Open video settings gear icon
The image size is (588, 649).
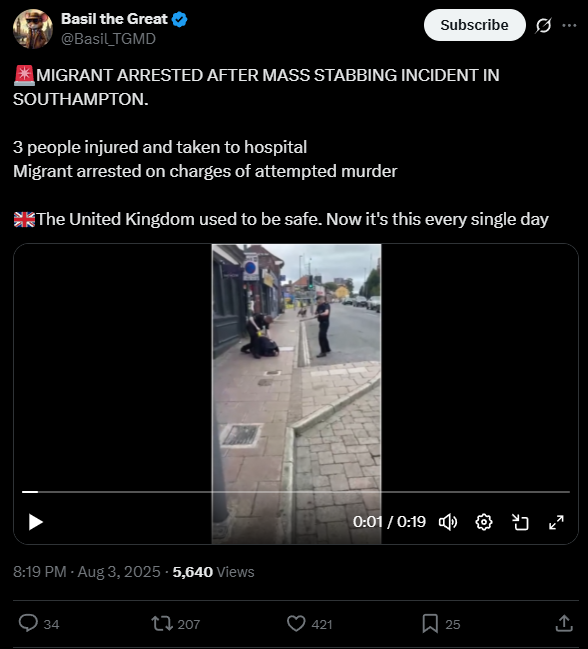click(484, 522)
